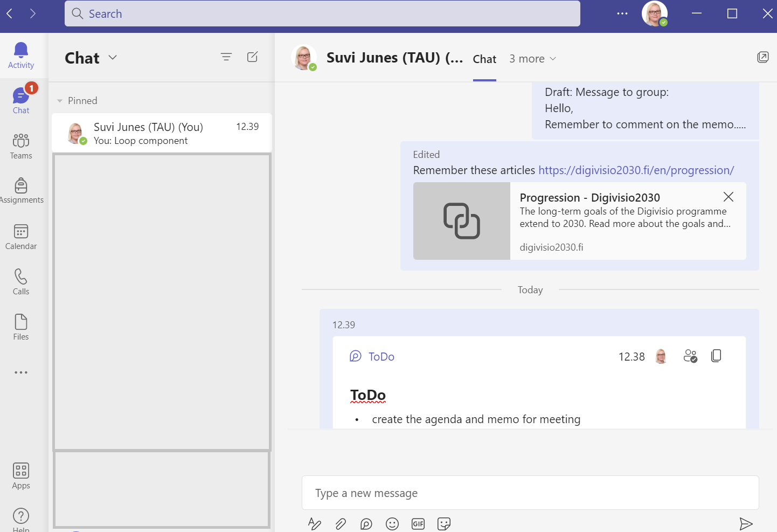Viewport: 777px width, 532px height.
Task: Expand the 3 more tabs dropdown
Action: (532, 58)
